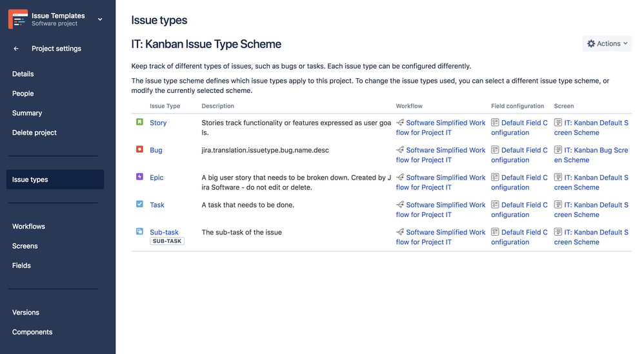Go to Workflows in sidebar

point(29,227)
